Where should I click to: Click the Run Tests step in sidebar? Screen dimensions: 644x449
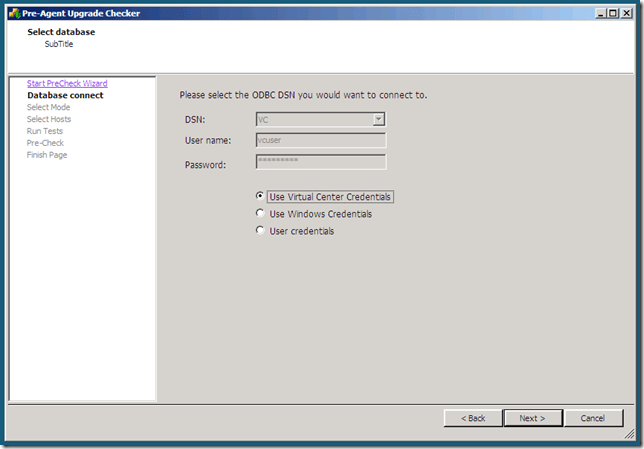47,131
